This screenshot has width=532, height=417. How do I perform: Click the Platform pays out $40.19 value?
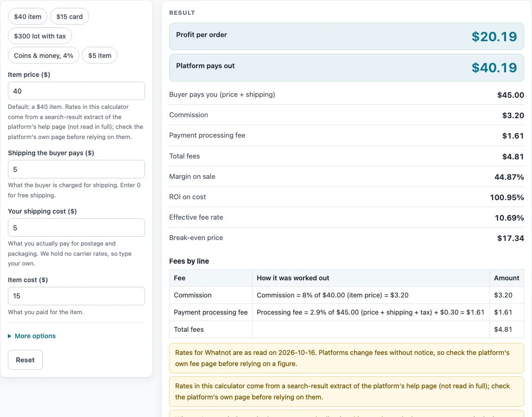pyautogui.click(x=494, y=68)
